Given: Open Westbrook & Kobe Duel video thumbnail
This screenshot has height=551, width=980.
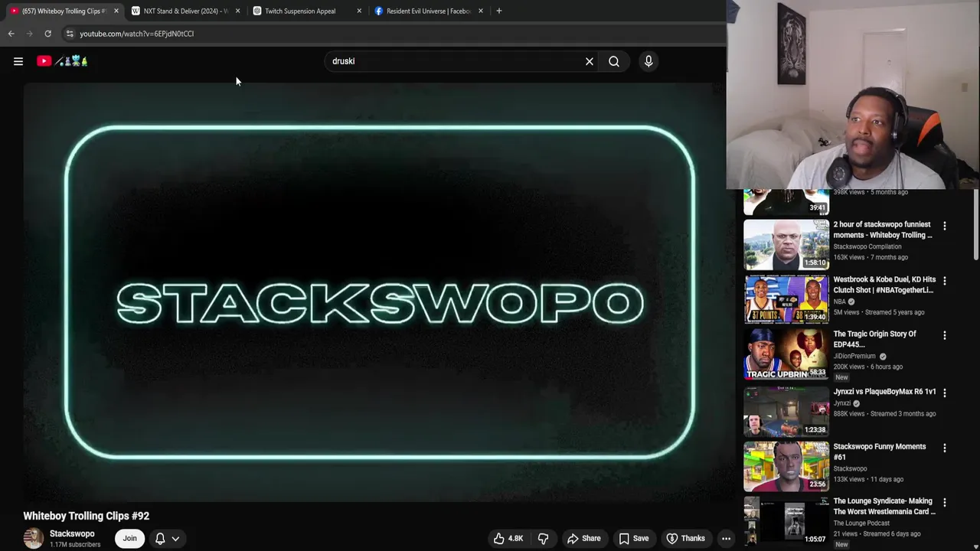Looking at the screenshot, I should [x=786, y=299].
